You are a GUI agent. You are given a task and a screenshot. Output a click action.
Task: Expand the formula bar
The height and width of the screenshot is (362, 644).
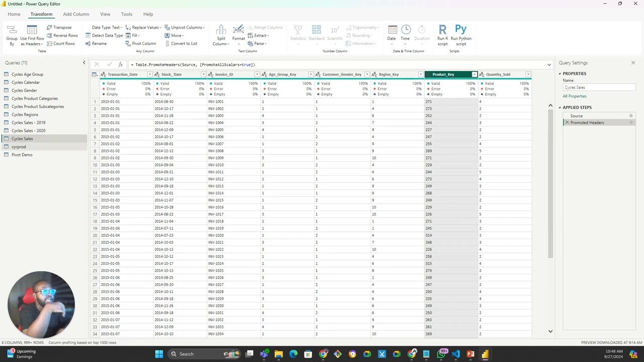point(549,64)
